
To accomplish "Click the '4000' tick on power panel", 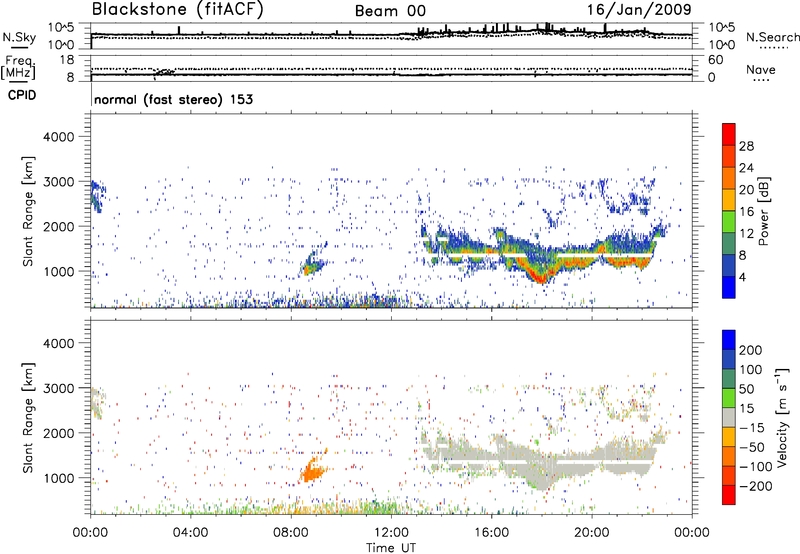I will [x=59, y=137].
